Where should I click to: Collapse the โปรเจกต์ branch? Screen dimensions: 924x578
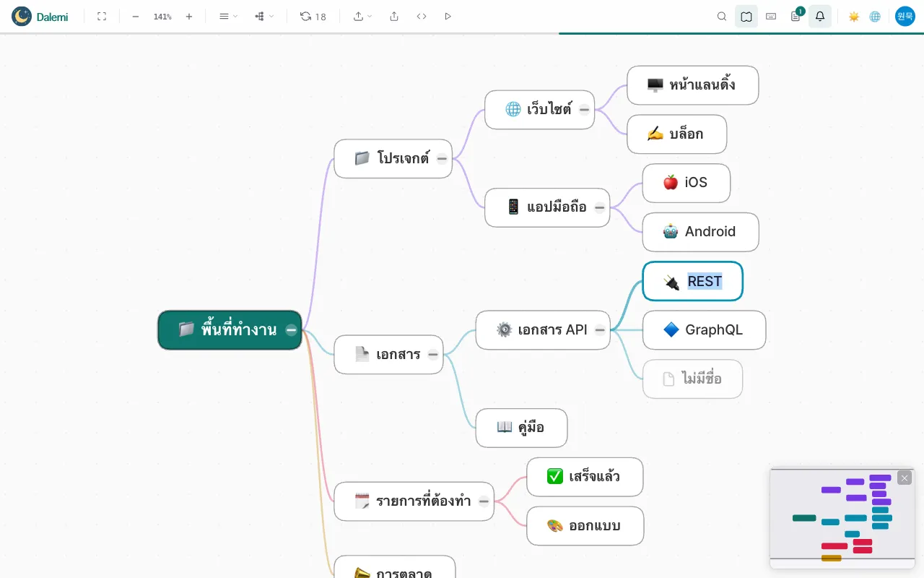coord(442,158)
